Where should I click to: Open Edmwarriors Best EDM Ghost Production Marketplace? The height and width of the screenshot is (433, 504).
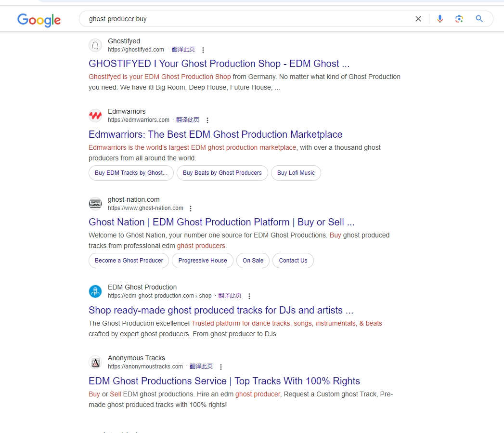click(x=215, y=134)
